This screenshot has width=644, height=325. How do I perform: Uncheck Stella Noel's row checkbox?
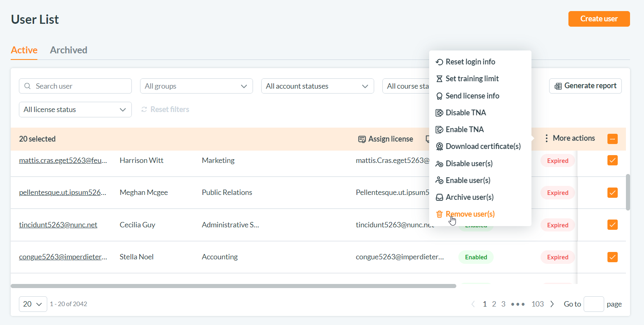612,257
